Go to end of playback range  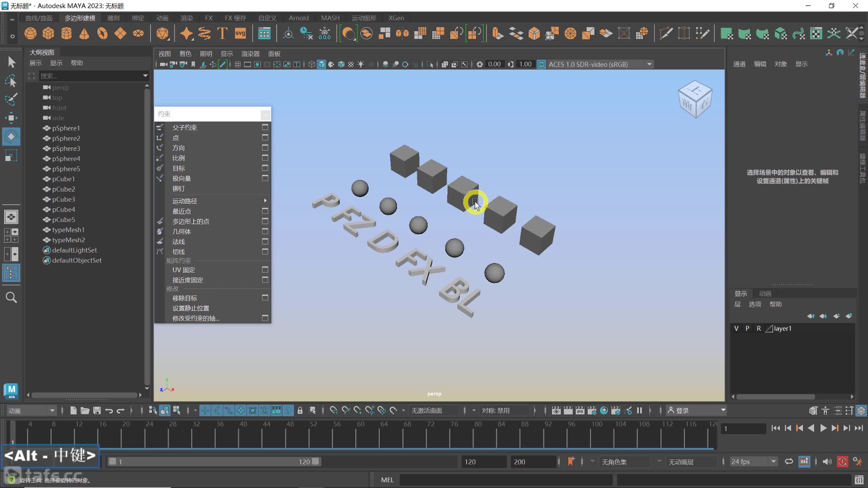click(x=859, y=428)
